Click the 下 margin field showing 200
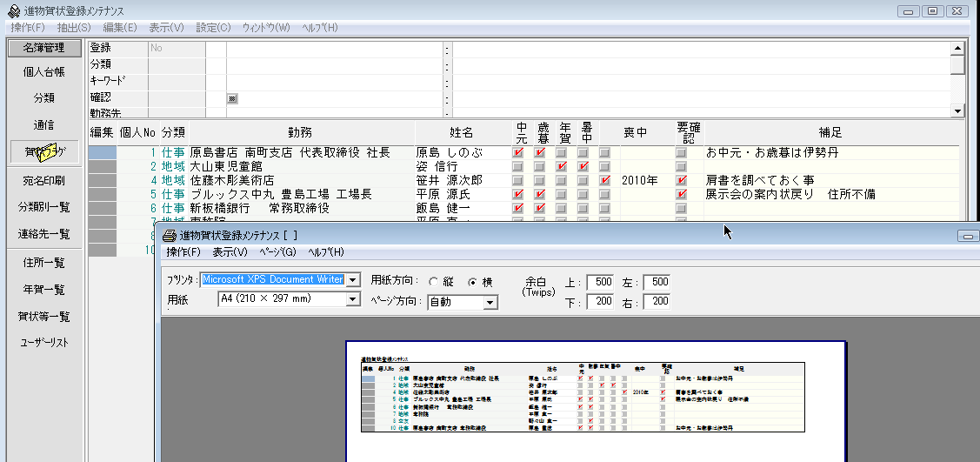 pyautogui.click(x=601, y=303)
